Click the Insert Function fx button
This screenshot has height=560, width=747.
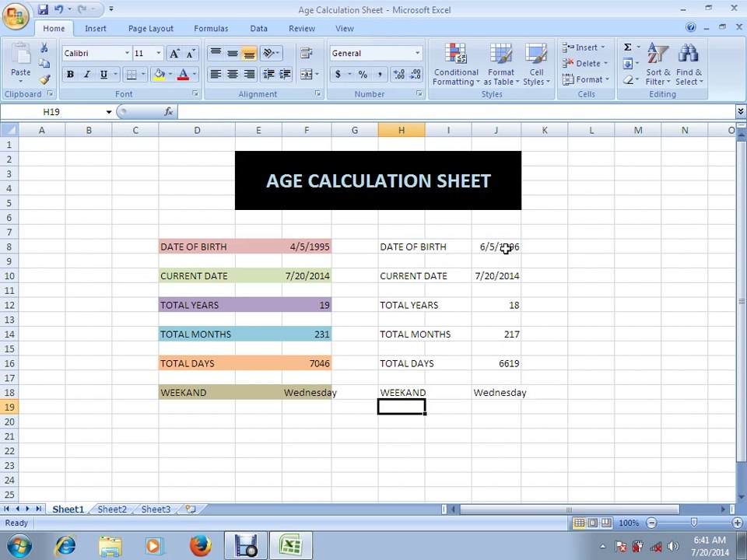pyautogui.click(x=168, y=112)
